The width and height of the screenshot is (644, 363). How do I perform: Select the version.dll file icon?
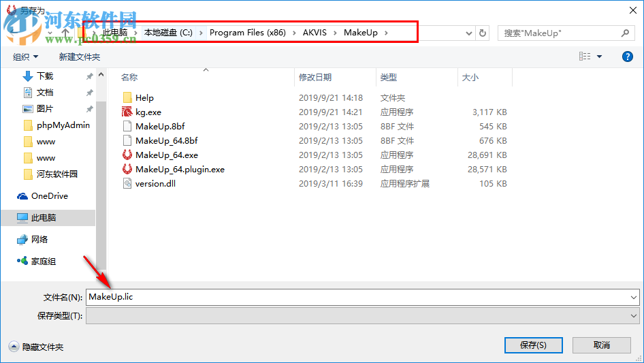[x=127, y=183]
